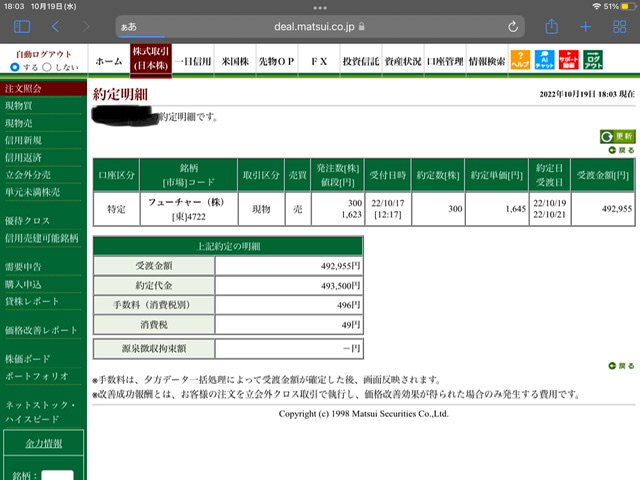Image resolution: width=640 pixels, height=480 pixels.
Task: Select 自動ログアウト する radio button
Action: click(15, 67)
